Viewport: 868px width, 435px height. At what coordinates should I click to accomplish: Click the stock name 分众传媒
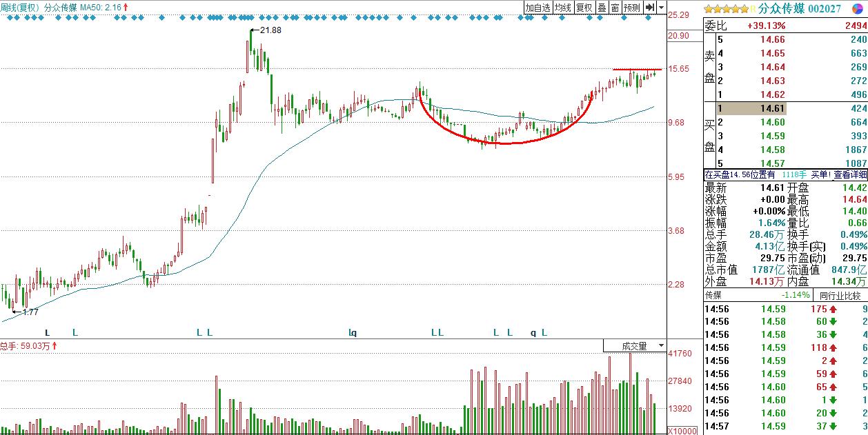(x=781, y=8)
